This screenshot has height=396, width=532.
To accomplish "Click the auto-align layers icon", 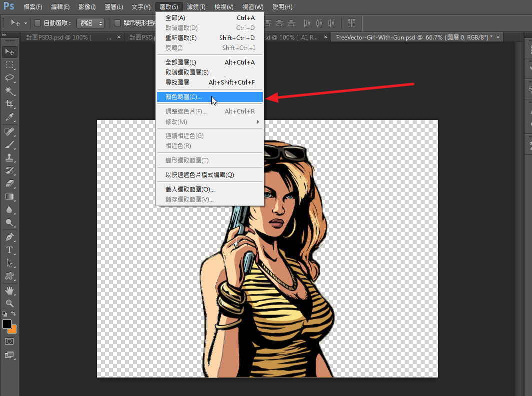I will pyautogui.click(x=351, y=23).
